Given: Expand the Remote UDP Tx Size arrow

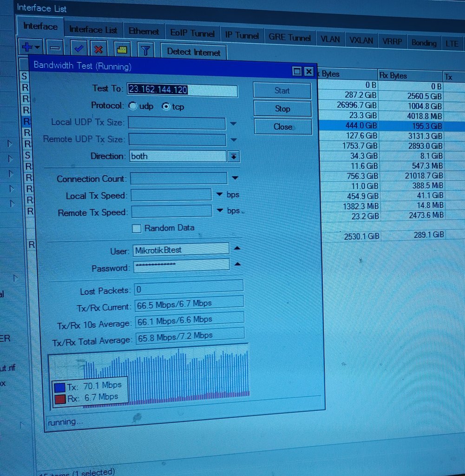Looking at the screenshot, I should [x=234, y=140].
